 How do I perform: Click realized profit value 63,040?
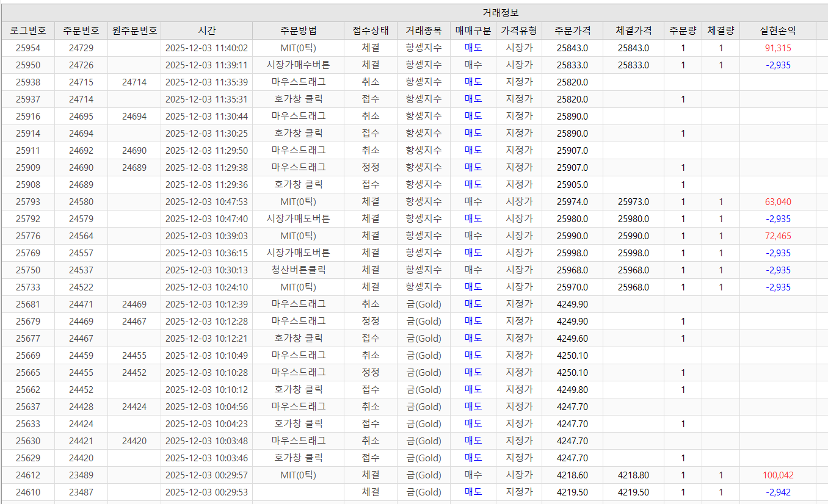click(x=777, y=201)
